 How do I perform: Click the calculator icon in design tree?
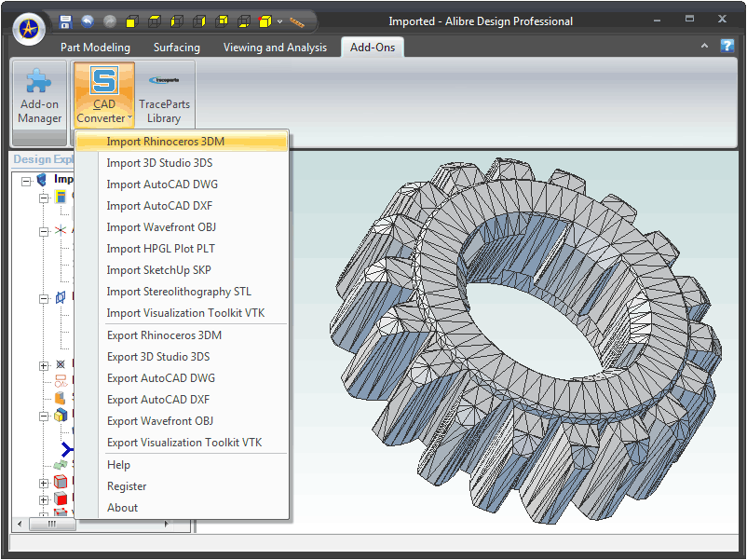coord(61,197)
